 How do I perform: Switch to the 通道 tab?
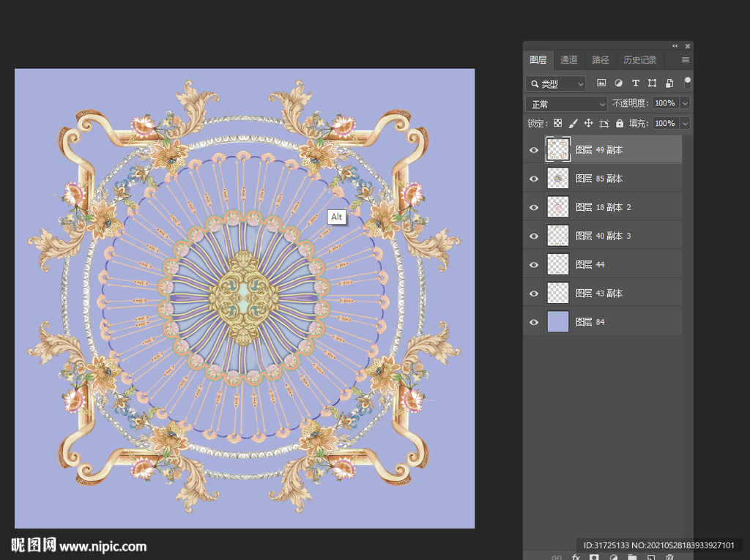pyautogui.click(x=569, y=60)
